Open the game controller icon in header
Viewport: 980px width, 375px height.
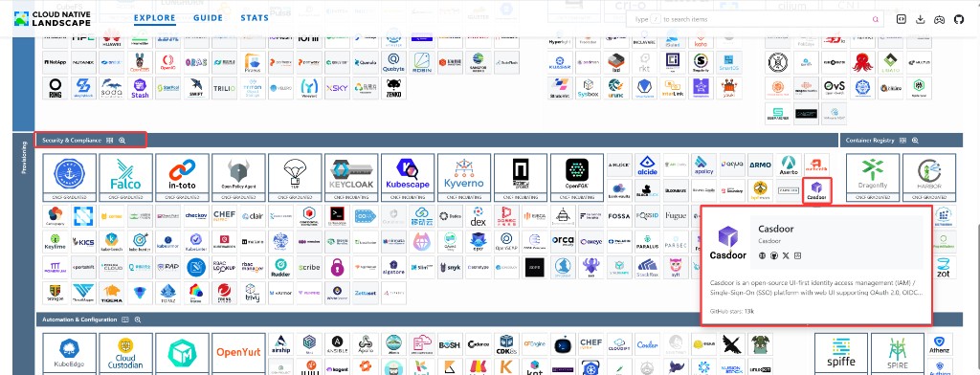coord(939,19)
